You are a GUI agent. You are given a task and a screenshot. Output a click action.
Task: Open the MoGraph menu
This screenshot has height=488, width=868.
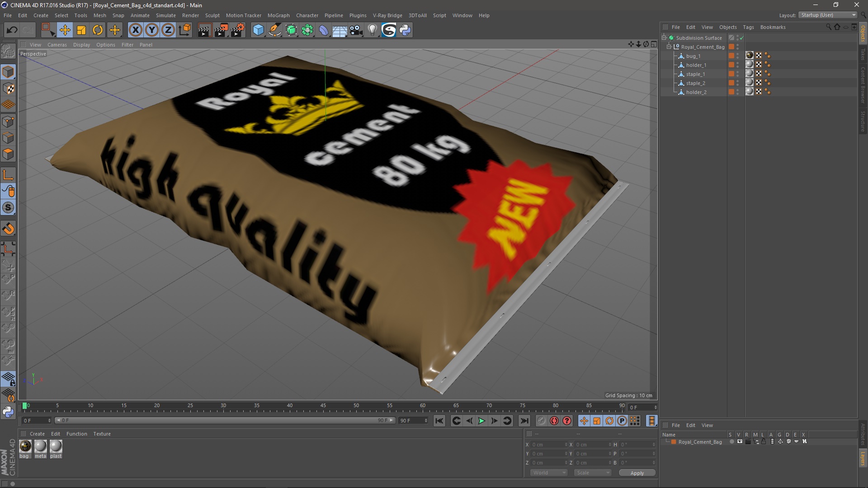pos(278,15)
